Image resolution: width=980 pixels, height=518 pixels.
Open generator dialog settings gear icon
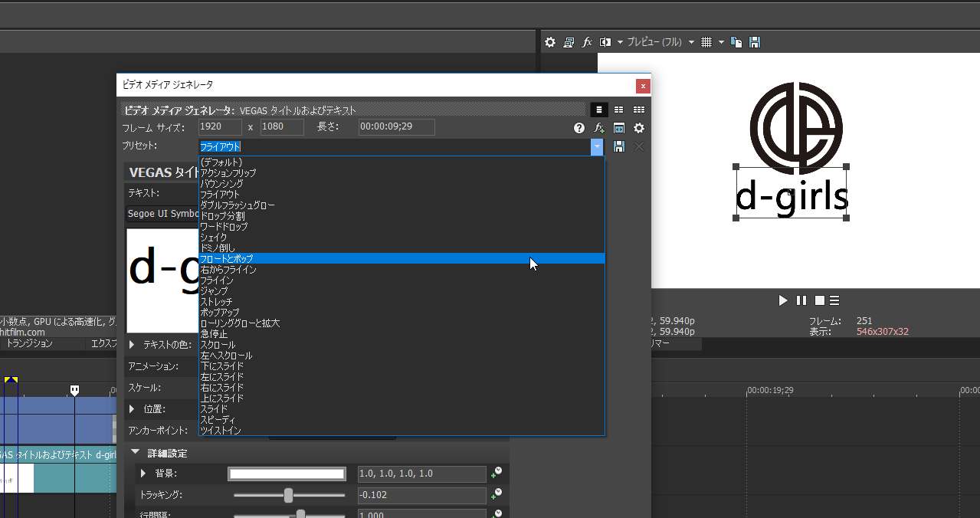click(x=639, y=128)
